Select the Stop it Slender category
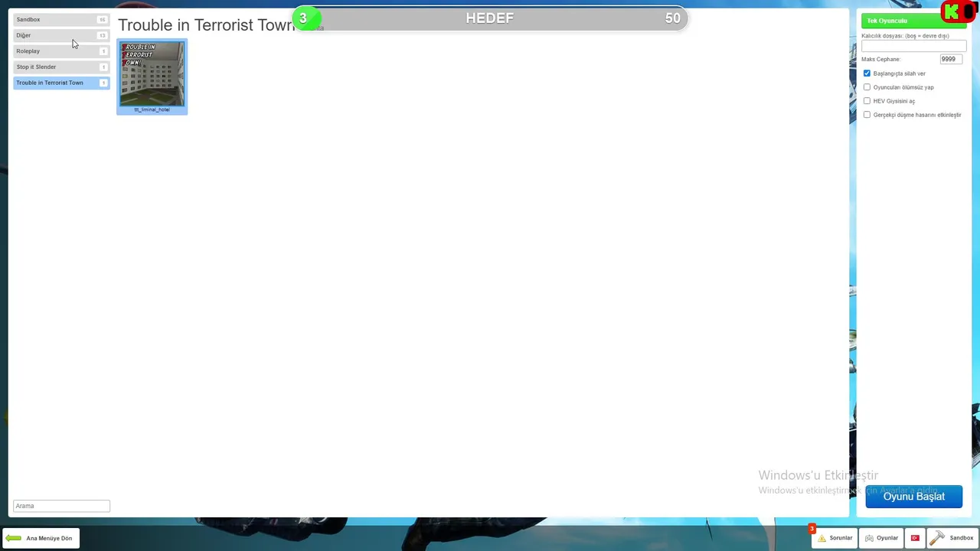Image resolution: width=980 pixels, height=551 pixels. coord(61,67)
